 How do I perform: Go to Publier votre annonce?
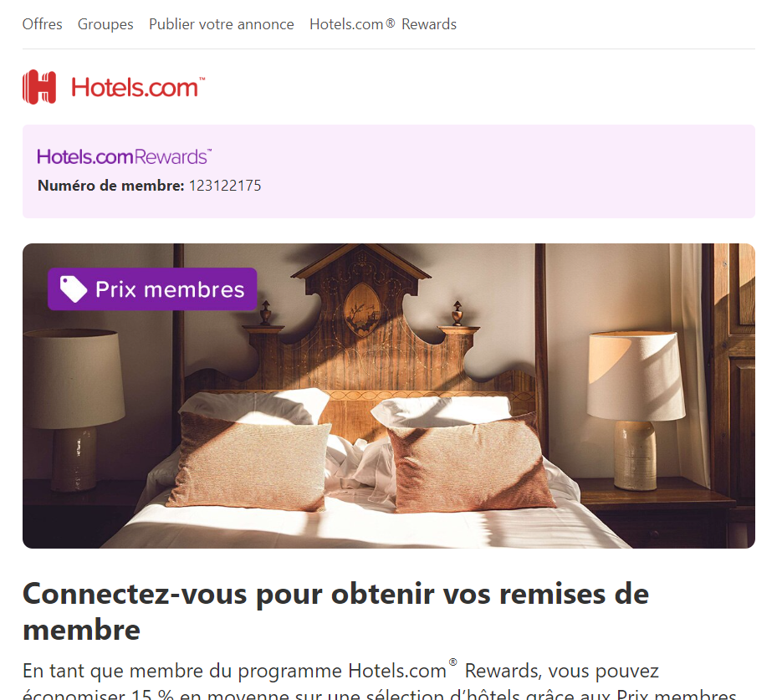[x=222, y=24]
